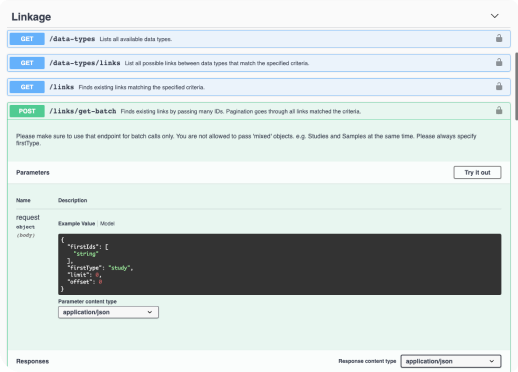Click the blue GET badge for /links
The height and width of the screenshot is (372, 518).
click(27, 87)
